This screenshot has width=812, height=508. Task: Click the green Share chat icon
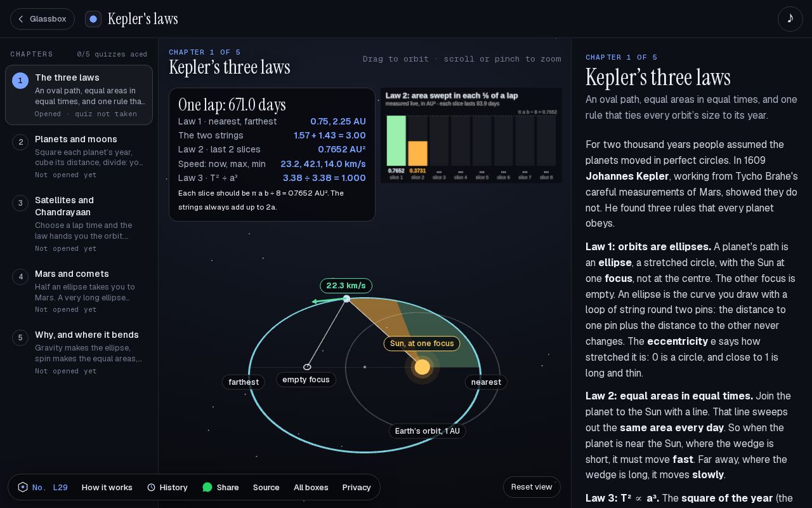point(207,487)
